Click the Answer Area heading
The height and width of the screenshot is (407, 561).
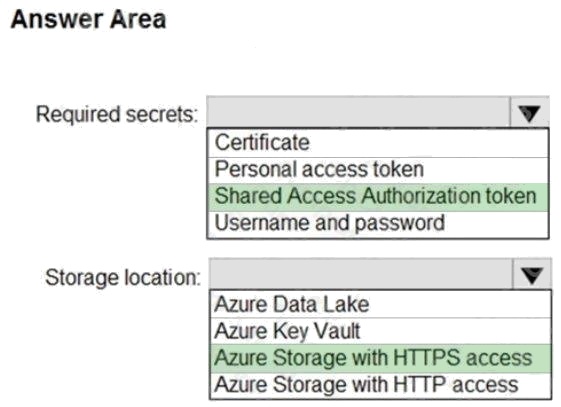click(x=88, y=19)
